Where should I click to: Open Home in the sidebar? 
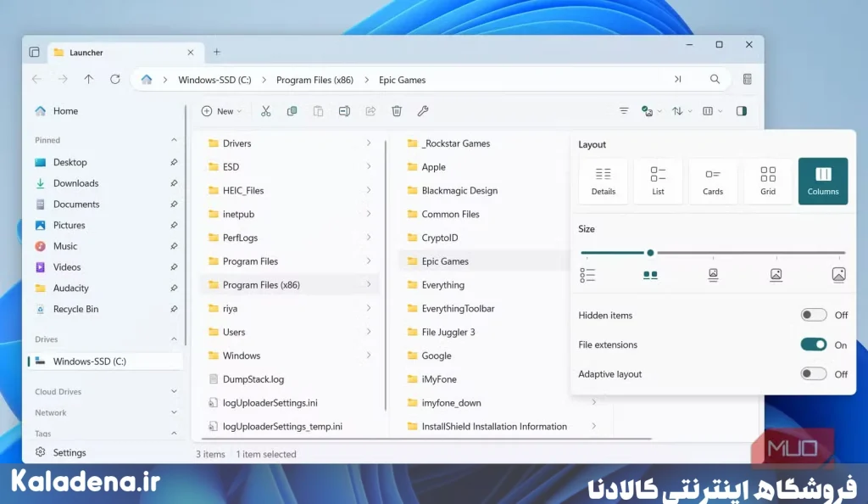(x=105, y=111)
